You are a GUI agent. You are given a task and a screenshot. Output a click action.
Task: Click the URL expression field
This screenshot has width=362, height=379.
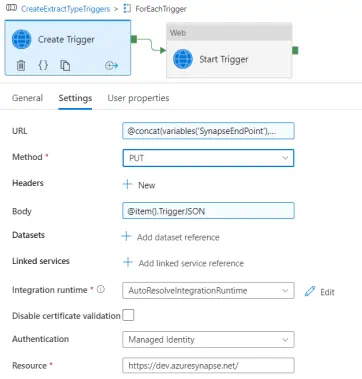(x=208, y=131)
